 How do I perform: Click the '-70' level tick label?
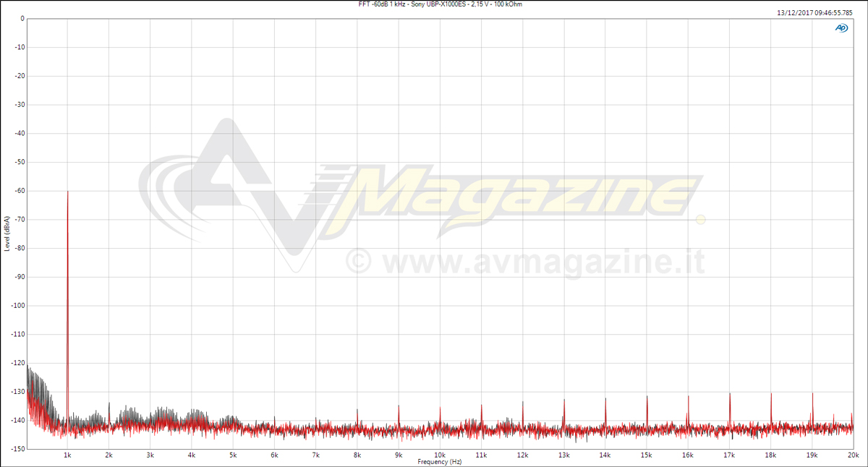(20, 219)
